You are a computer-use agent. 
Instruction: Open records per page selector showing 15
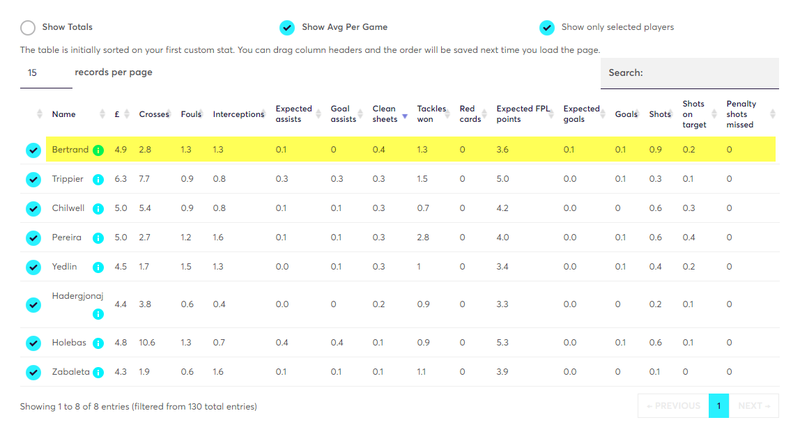tap(46, 73)
